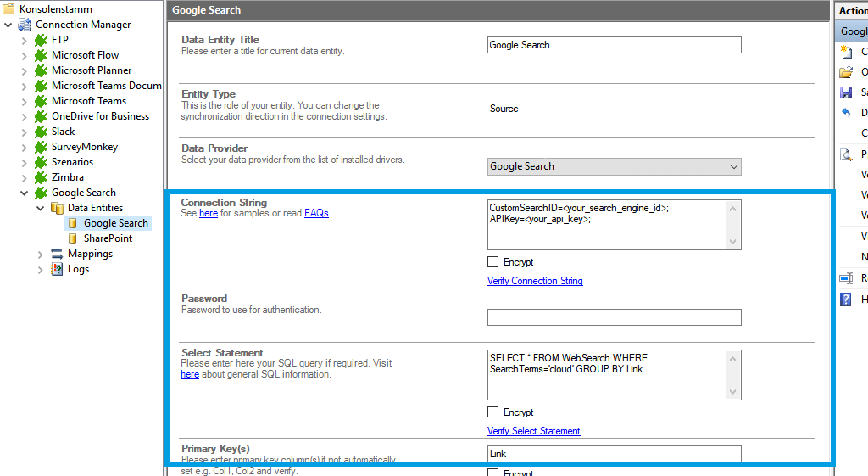Click the blue undo arrow icon

coord(845,113)
